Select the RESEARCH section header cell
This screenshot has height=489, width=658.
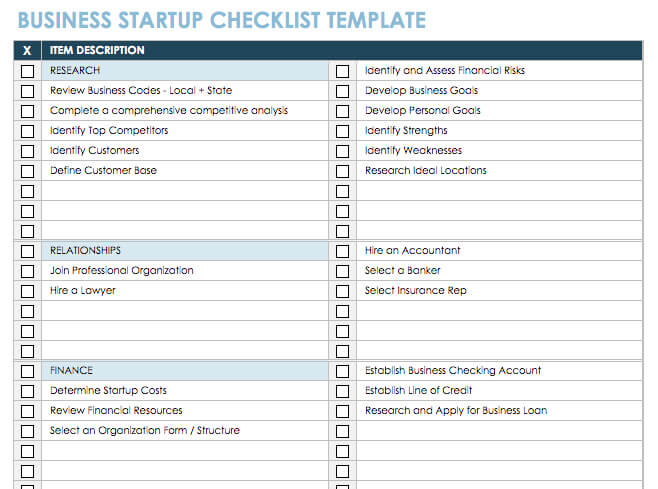click(186, 71)
